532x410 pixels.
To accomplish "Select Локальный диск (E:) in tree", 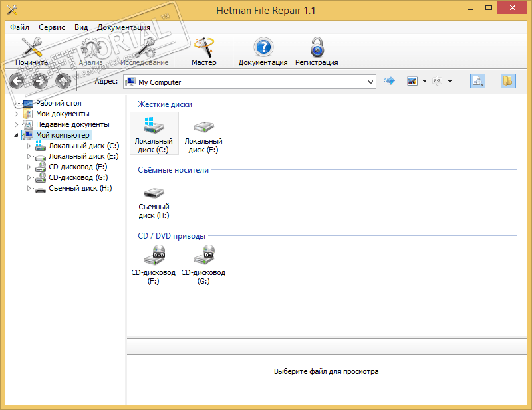I will click(84, 156).
